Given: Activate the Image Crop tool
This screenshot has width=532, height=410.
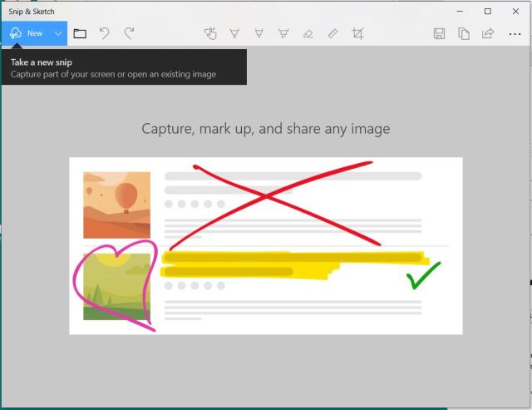Looking at the screenshot, I should coord(357,33).
